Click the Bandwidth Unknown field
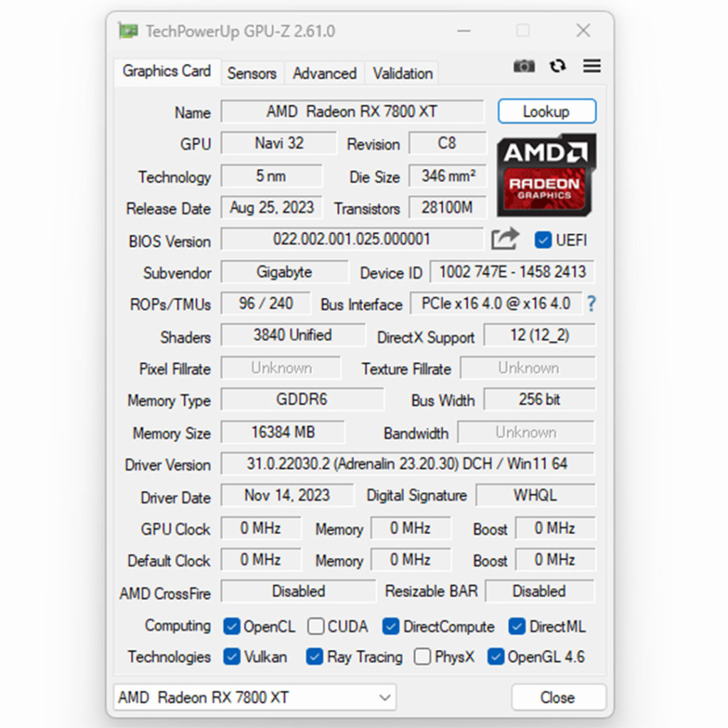The image size is (728, 728). click(525, 432)
